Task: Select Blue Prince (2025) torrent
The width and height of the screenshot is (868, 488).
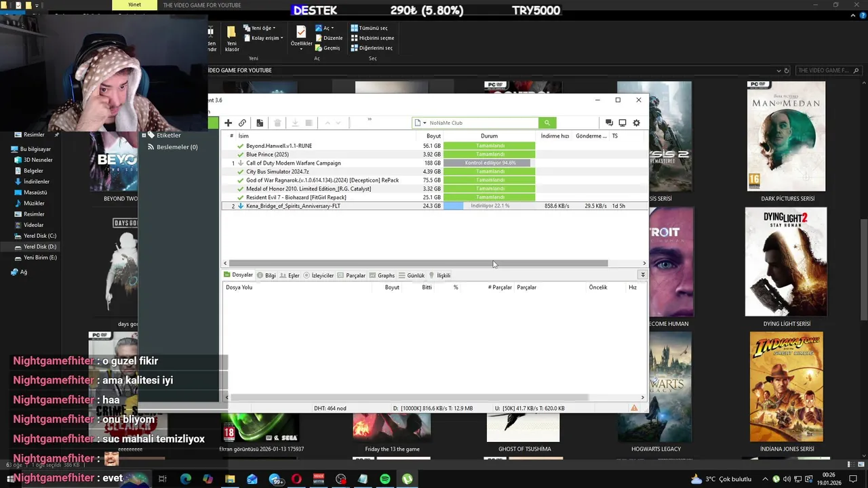Action: tap(434, 155)
